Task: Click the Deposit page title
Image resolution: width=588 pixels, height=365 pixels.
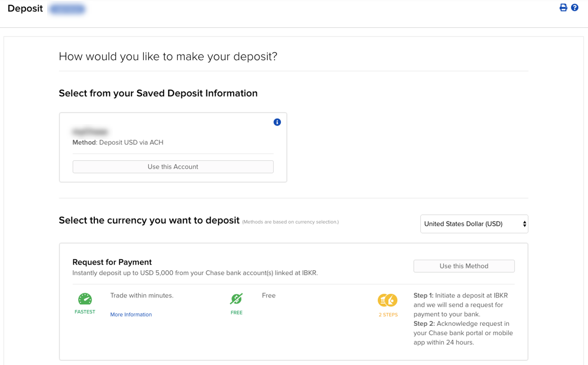Action: [x=25, y=8]
